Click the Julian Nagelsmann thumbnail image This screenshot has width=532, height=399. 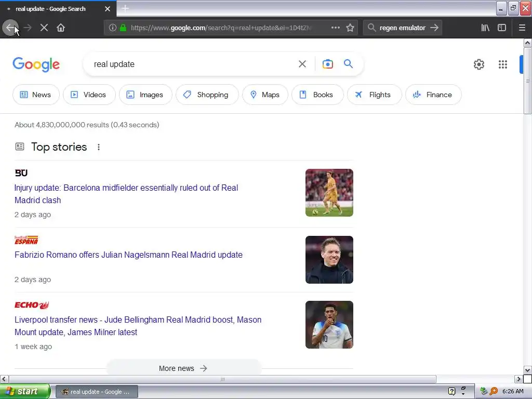329,260
